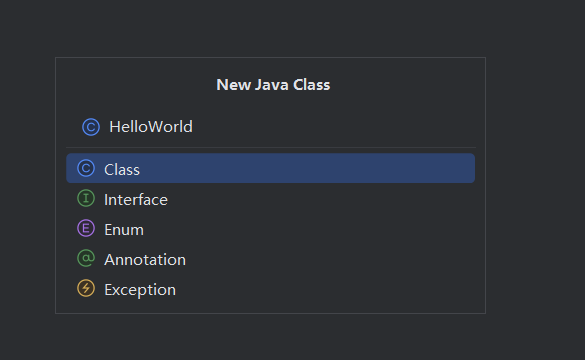The width and height of the screenshot is (585, 360).
Task: Click blank space right of HelloWorld
Action: [x=332, y=127]
